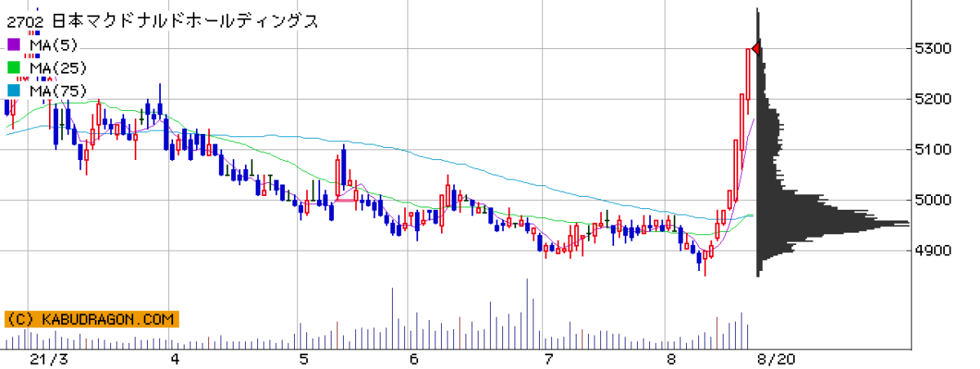Viewport: 980px width, 369px height.
Task: Click the red current price arrow marker
Action: click(x=756, y=49)
